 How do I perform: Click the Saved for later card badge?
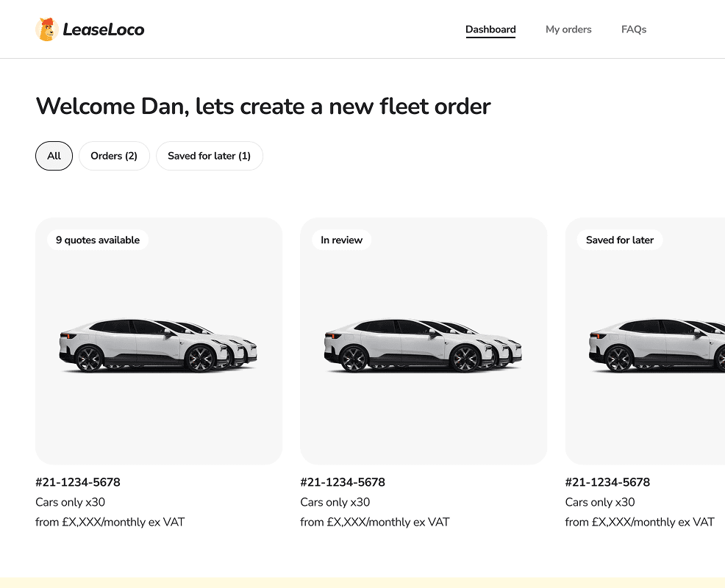tap(620, 240)
